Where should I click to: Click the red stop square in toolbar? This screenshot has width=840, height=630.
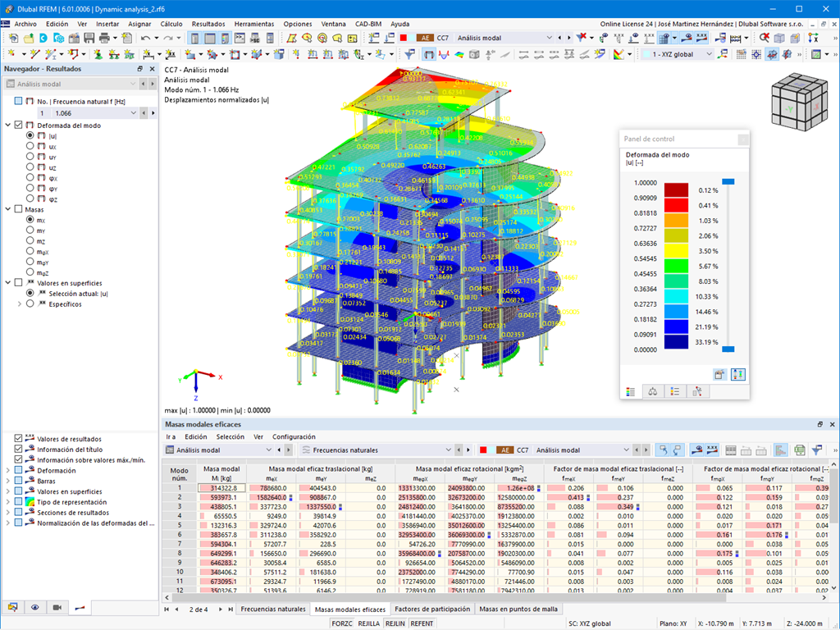pyautogui.click(x=404, y=38)
